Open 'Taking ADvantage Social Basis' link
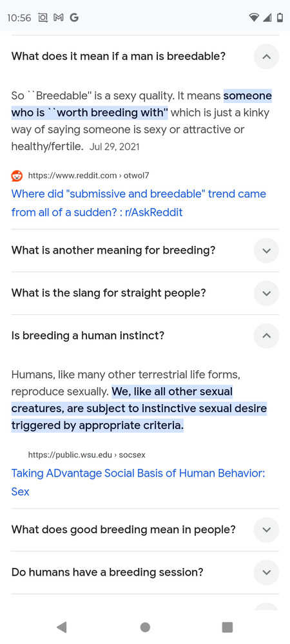 (x=138, y=482)
